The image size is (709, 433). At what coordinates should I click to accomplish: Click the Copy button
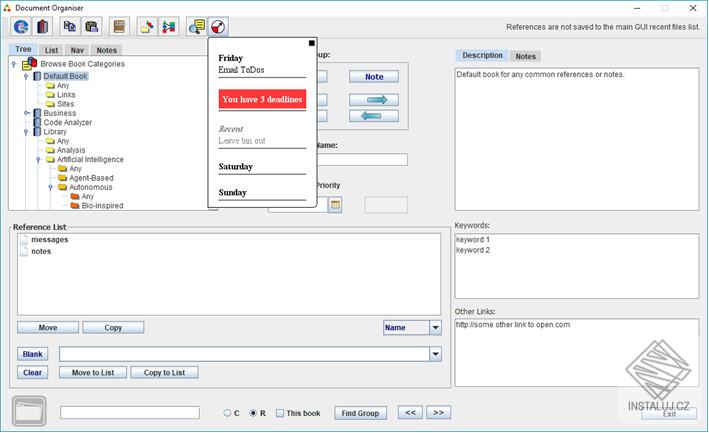(x=113, y=328)
